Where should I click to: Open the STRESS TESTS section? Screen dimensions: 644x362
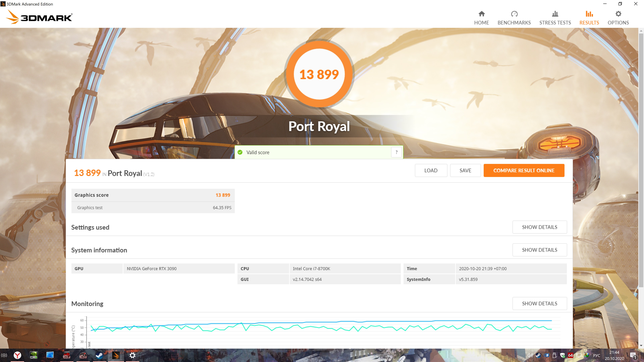pyautogui.click(x=555, y=18)
